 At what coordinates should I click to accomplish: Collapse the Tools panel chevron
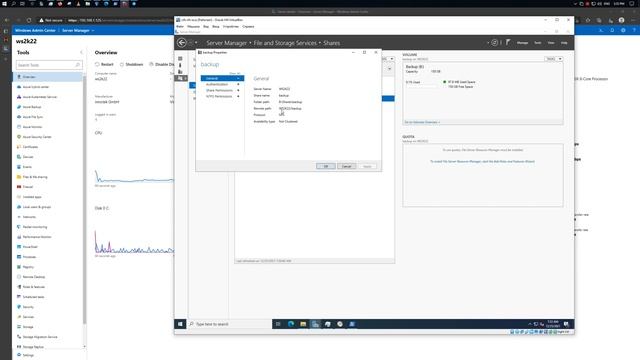[x=81, y=52]
